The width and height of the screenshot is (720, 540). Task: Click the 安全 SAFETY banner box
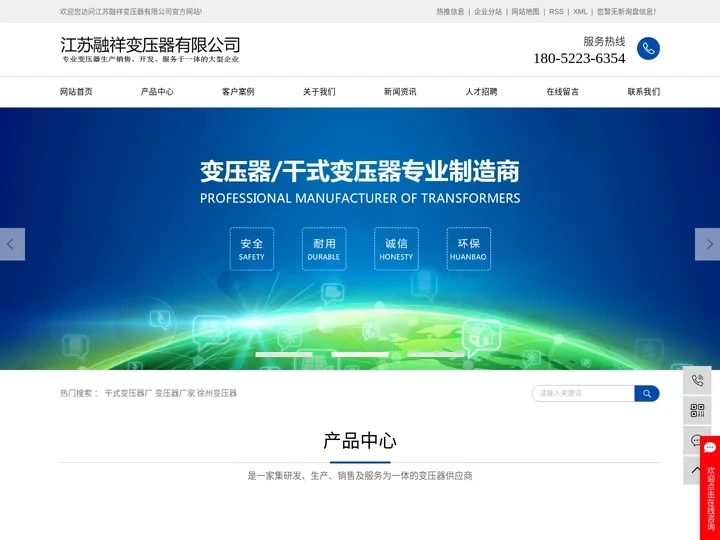click(x=252, y=249)
